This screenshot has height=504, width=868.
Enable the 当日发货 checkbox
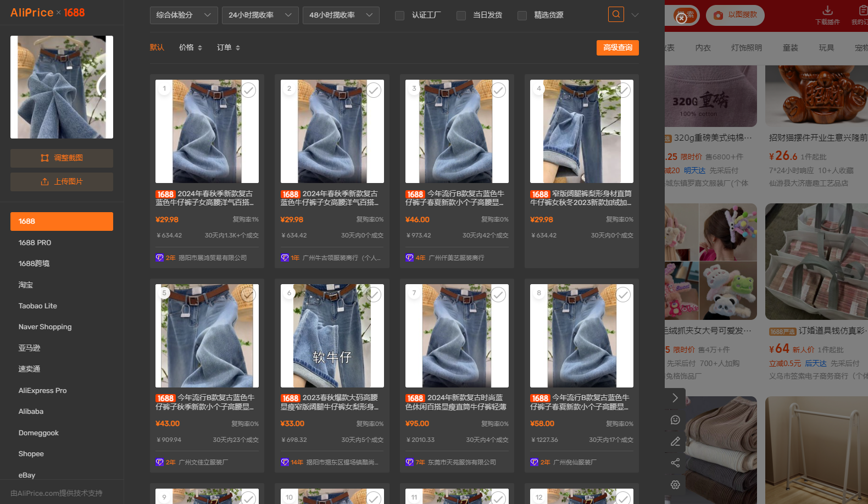tap(461, 15)
